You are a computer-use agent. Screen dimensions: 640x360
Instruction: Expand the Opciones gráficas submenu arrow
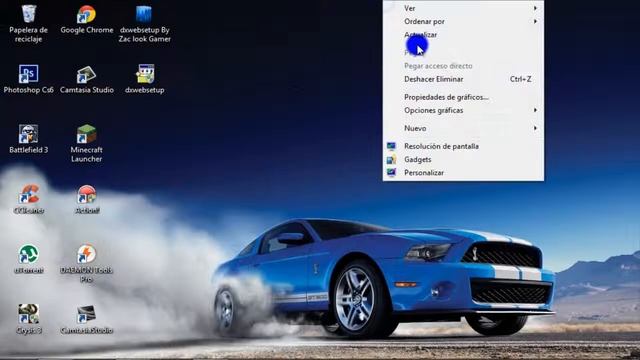tap(535, 110)
